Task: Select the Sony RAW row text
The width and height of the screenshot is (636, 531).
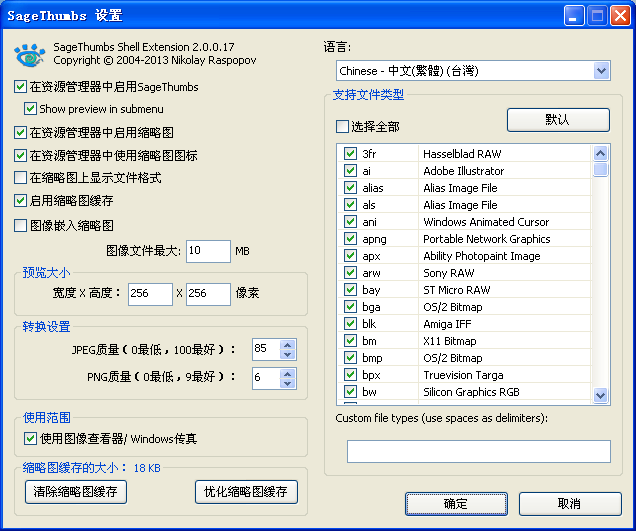Action: coord(449,273)
